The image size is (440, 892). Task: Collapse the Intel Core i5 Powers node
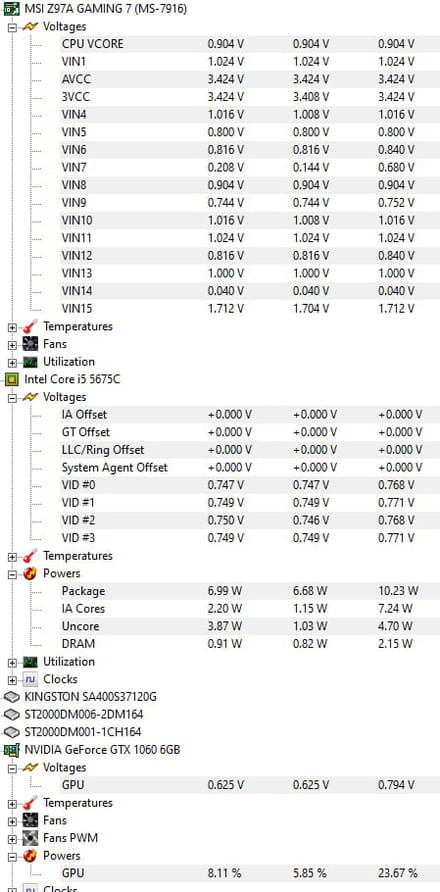pos(13,574)
